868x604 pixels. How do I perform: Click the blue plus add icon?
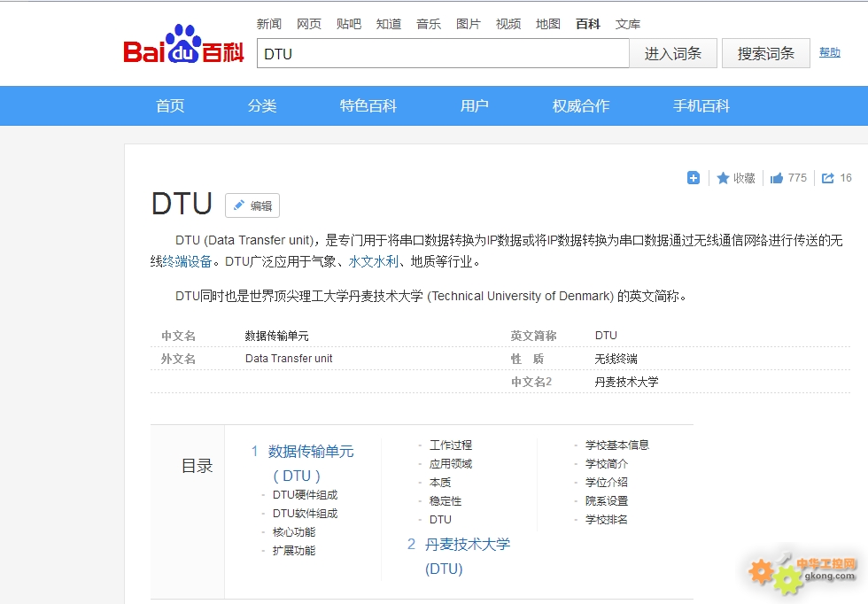693,178
